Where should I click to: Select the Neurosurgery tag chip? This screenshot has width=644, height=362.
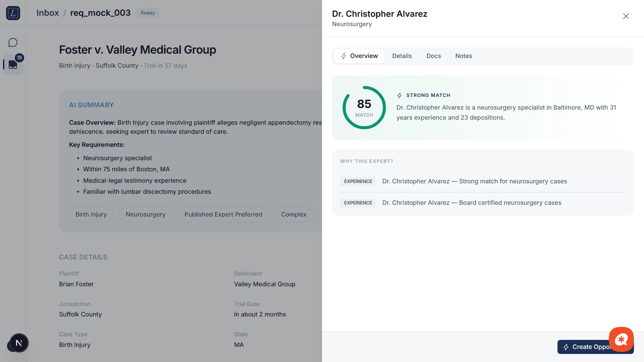[146, 215]
